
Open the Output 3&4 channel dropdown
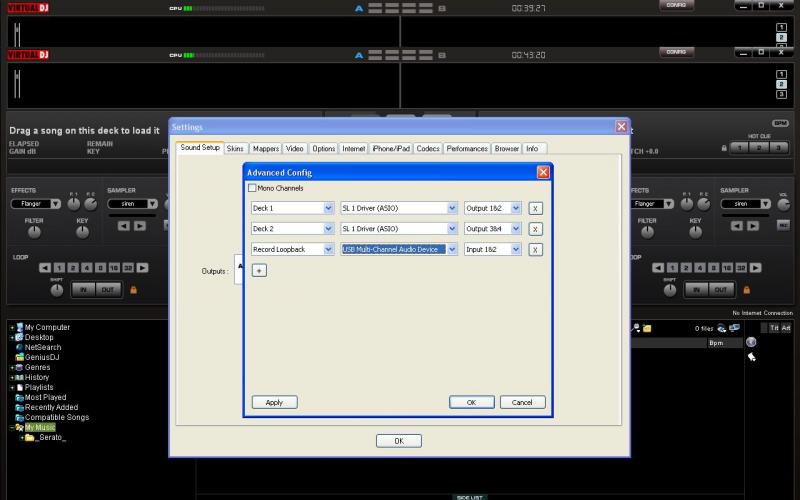[x=516, y=229]
